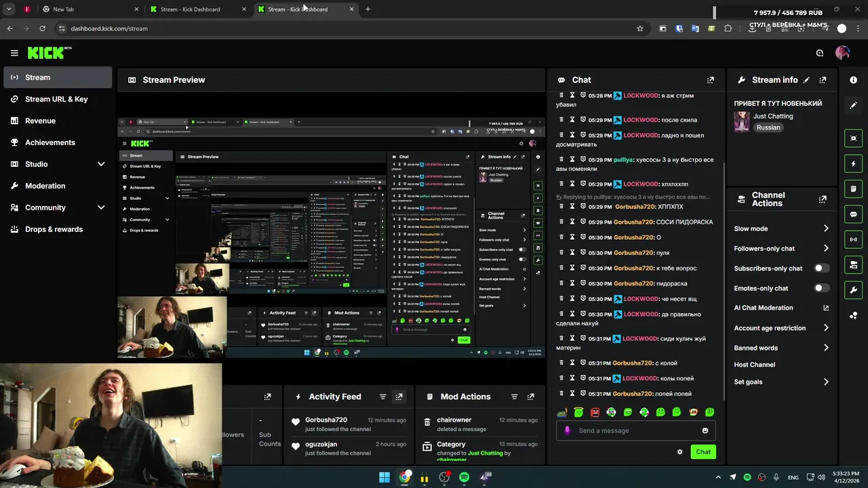Image resolution: width=868 pixels, height=488 pixels.
Task: Timeout user on message 'Gorbusha720: пуля'
Action: tap(572, 253)
